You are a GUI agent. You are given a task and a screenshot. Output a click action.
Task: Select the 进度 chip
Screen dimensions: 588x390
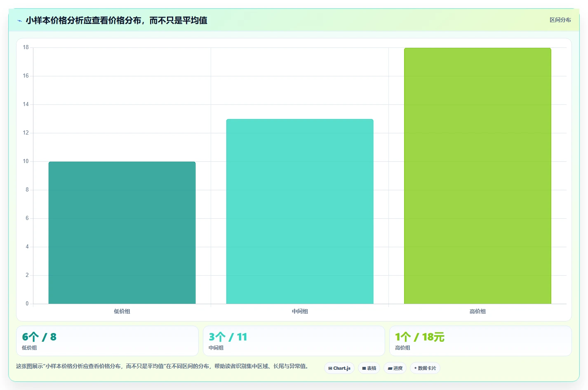[395, 368]
